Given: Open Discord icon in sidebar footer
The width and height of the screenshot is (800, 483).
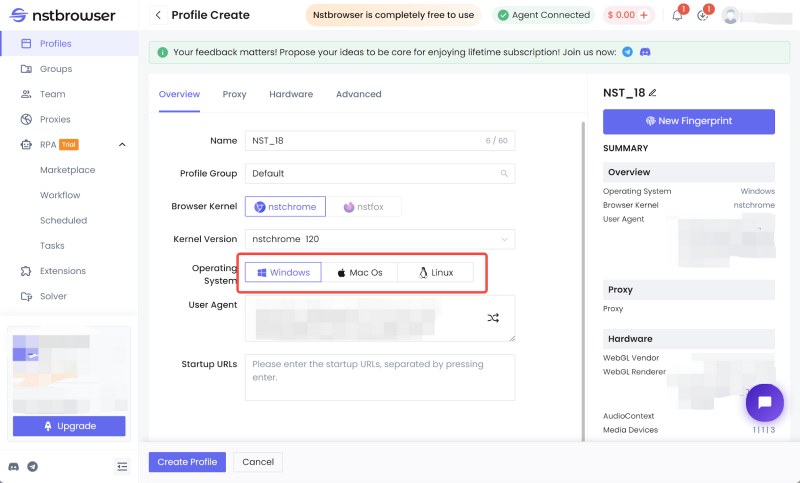Looking at the screenshot, I should coord(14,467).
